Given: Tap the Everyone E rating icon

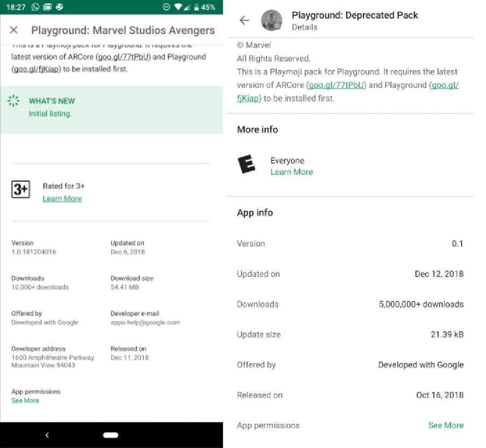Looking at the screenshot, I should (x=247, y=164).
